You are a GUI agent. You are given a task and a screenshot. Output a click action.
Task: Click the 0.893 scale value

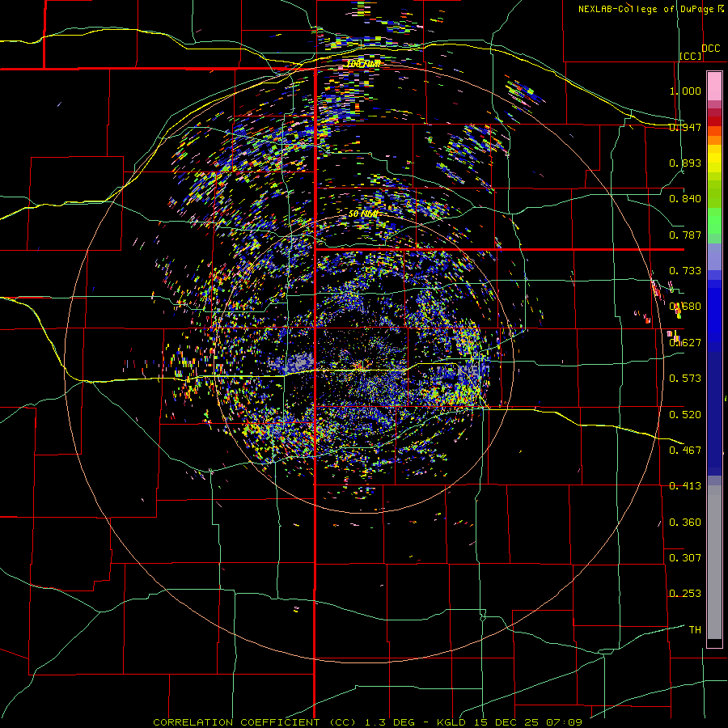tap(685, 163)
